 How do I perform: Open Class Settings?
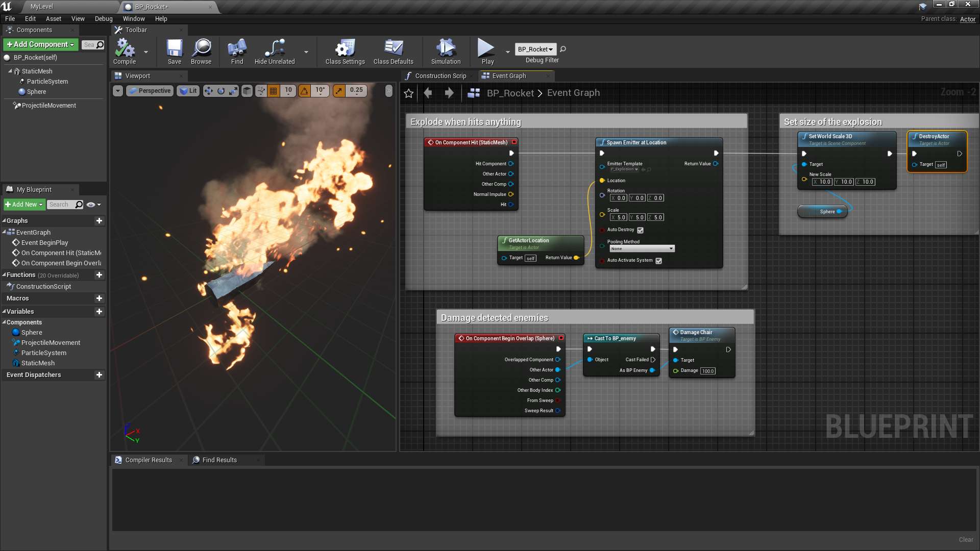(x=345, y=51)
